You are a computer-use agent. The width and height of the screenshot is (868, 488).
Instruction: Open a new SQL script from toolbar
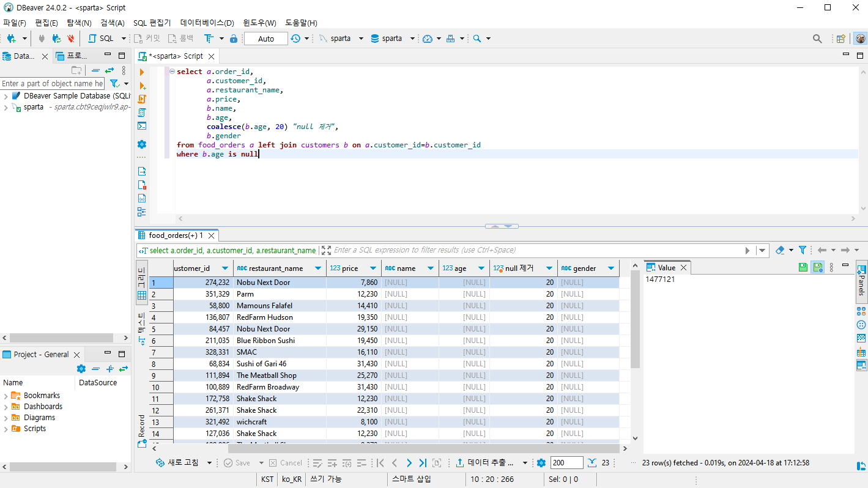pos(102,39)
